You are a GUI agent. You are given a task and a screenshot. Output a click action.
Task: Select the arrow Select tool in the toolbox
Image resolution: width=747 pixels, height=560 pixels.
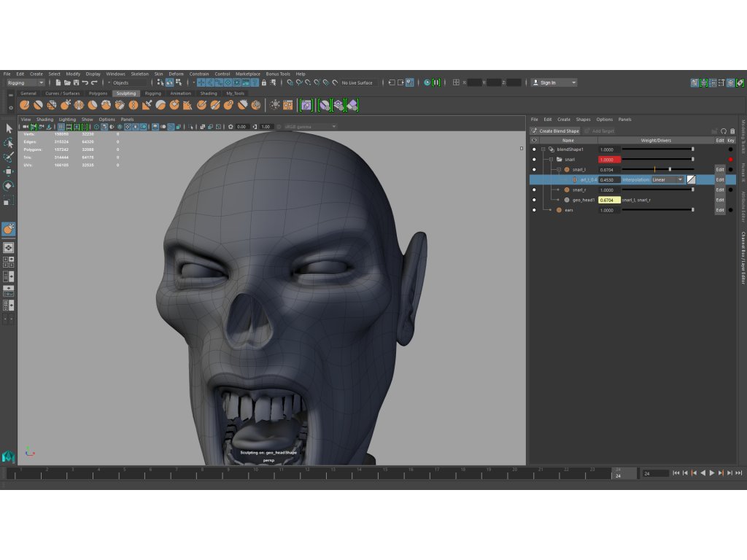(9, 128)
